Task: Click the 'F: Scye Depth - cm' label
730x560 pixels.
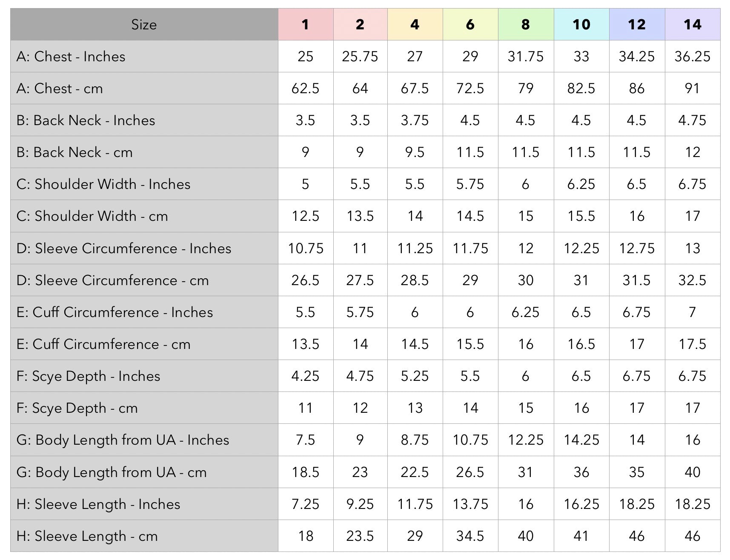Action: click(77, 408)
